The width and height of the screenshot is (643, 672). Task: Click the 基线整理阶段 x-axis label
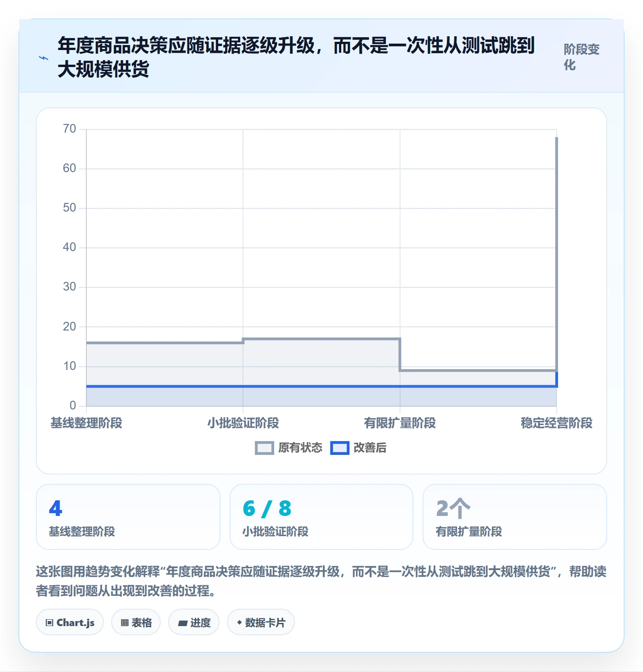pyautogui.click(x=86, y=423)
